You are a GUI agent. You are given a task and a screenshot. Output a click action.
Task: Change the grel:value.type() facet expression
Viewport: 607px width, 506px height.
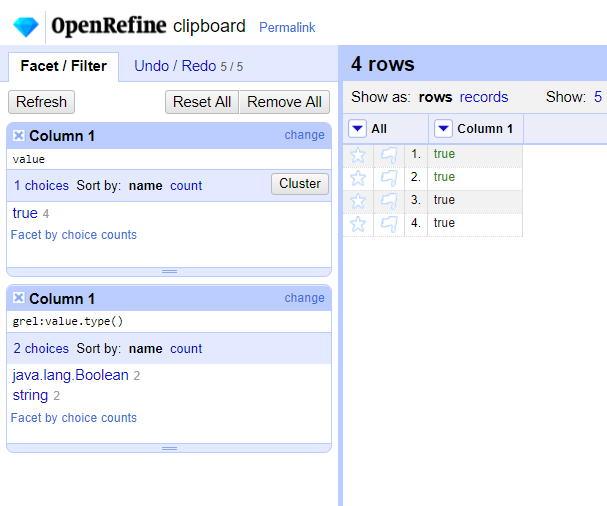[x=304, y=298]
